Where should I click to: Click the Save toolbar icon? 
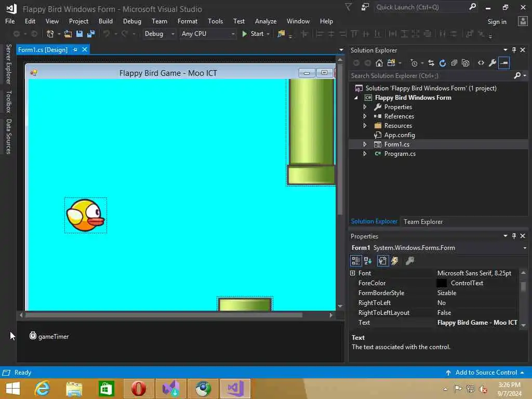tap(79, 34)
